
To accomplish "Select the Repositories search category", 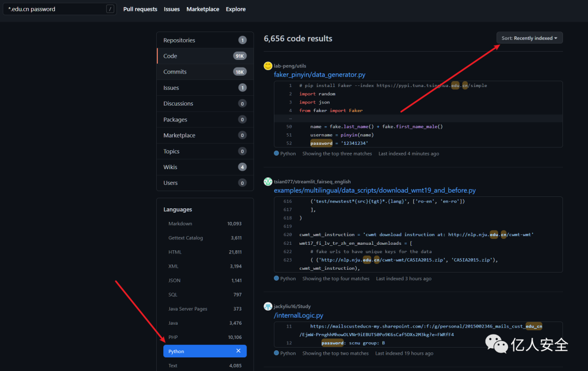I will (x=205, y=40).
